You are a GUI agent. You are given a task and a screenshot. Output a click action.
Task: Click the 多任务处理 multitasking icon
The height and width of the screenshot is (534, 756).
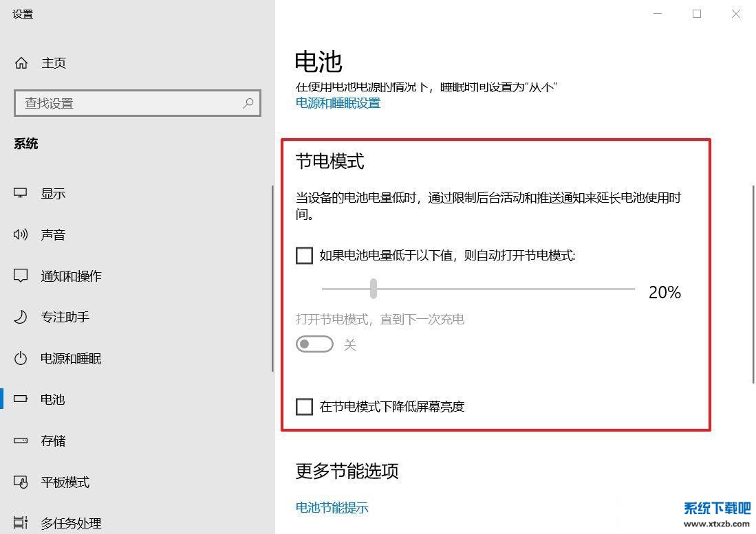tap(21, 523)
